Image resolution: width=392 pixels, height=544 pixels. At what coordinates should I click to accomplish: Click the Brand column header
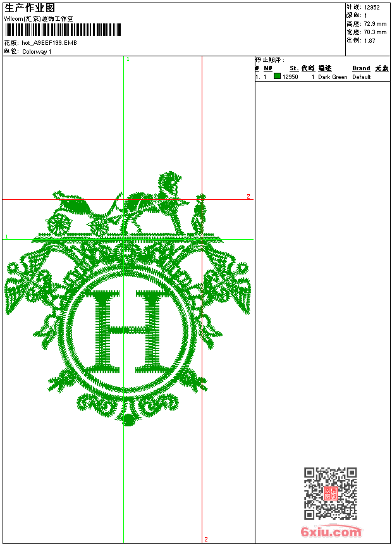[x=361, y=68]
